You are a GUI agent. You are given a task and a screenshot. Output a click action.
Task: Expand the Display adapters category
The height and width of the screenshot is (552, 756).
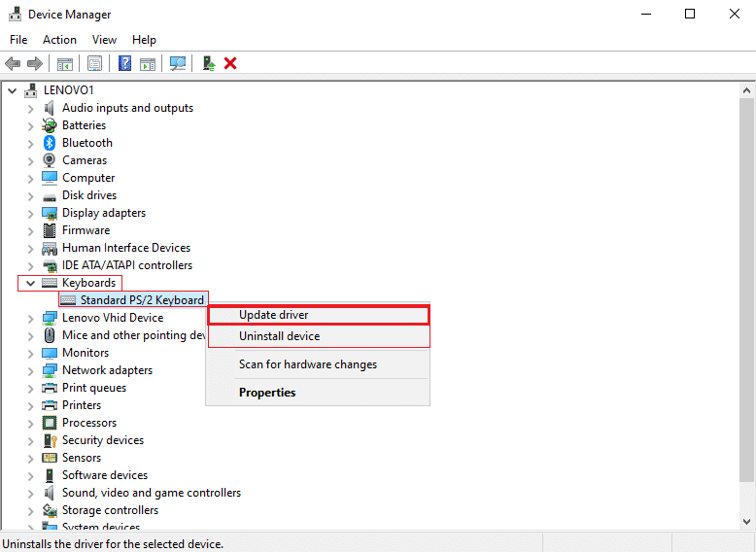click(x=30, y=214)
